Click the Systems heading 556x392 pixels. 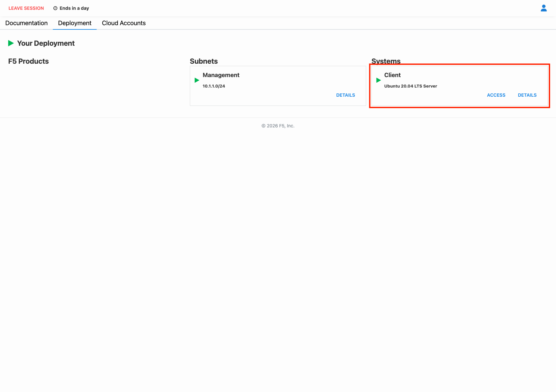pos(386,61)
